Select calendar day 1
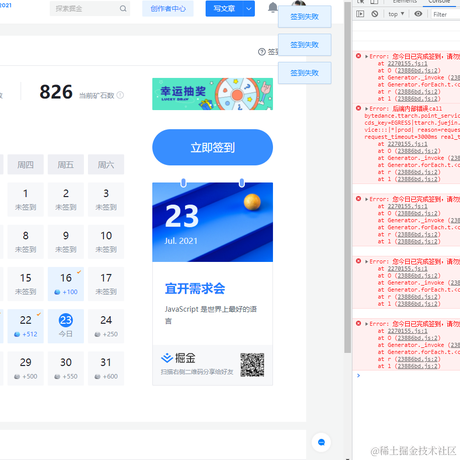This screenshot has width=460, height=460. [26, 199]
